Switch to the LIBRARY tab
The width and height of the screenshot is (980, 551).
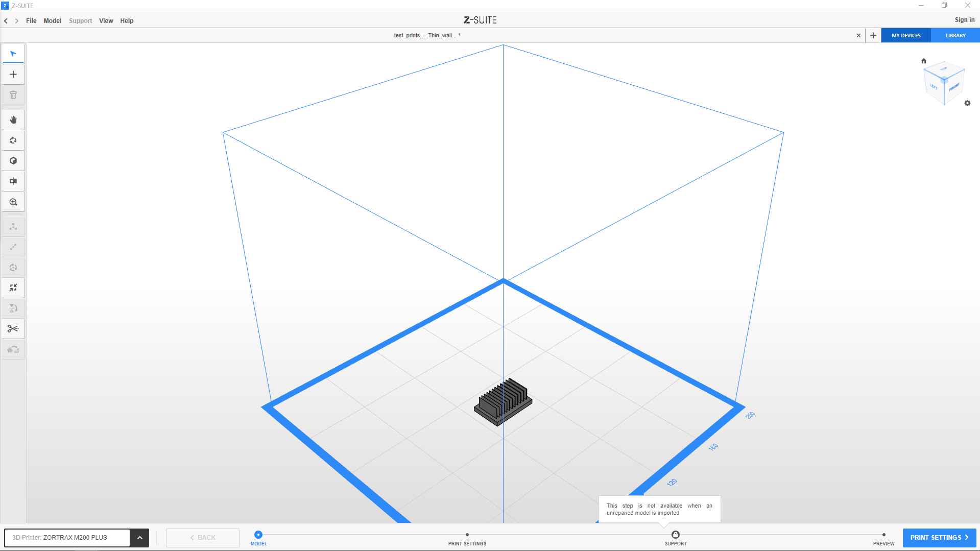click(x=955, y=36)
